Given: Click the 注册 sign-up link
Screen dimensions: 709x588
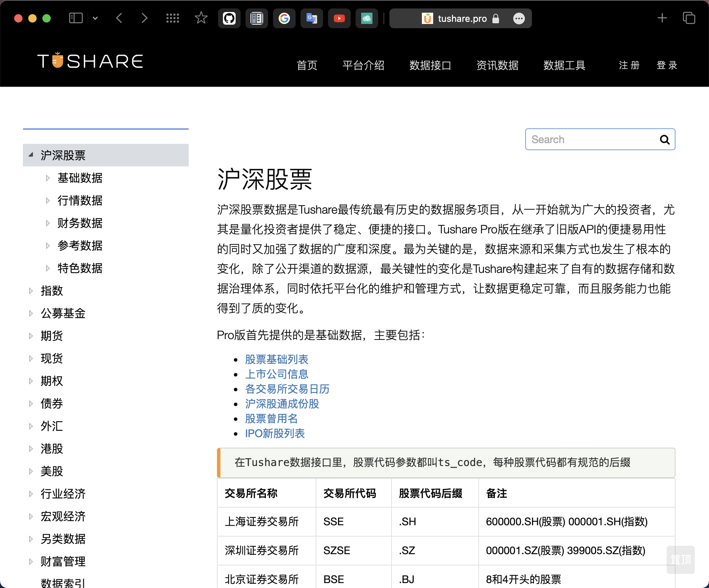Looking at the screenshot, I should 629,65.
